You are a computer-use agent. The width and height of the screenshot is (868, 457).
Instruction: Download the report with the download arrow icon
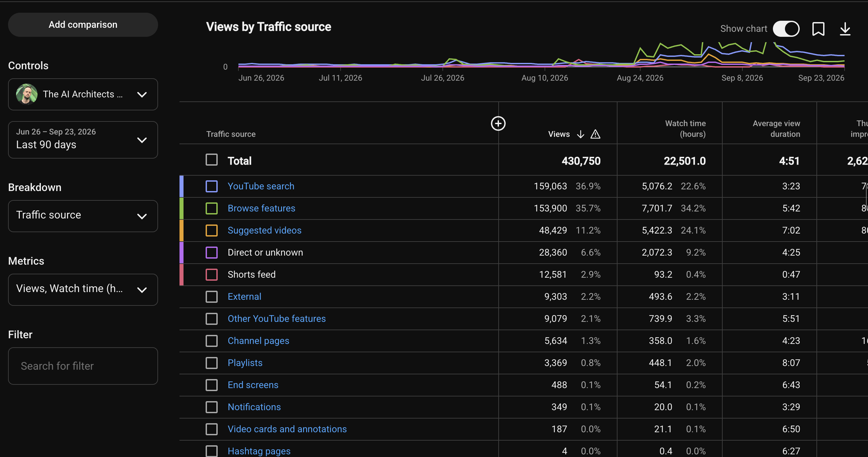[x=845, y=29]
